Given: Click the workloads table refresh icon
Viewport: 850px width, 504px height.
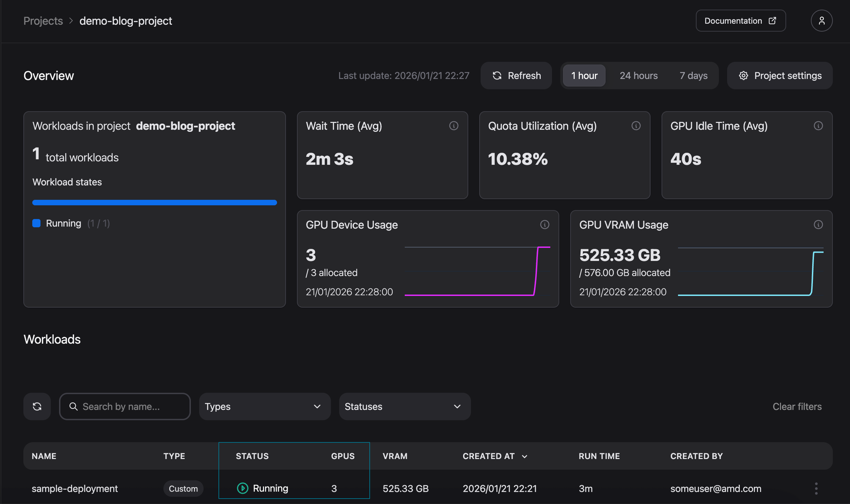Looking at the screenshot, I should [x=37, y=406].
